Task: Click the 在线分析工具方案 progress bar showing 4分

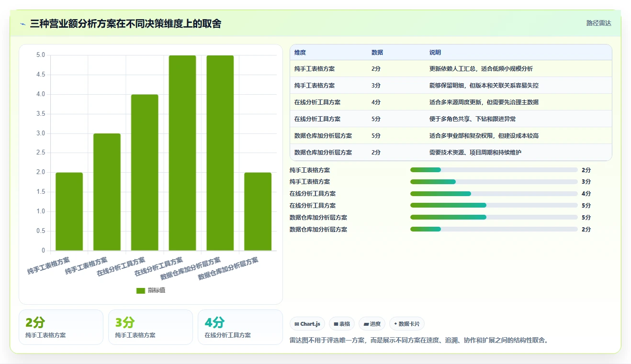Action: click(494, 194)
